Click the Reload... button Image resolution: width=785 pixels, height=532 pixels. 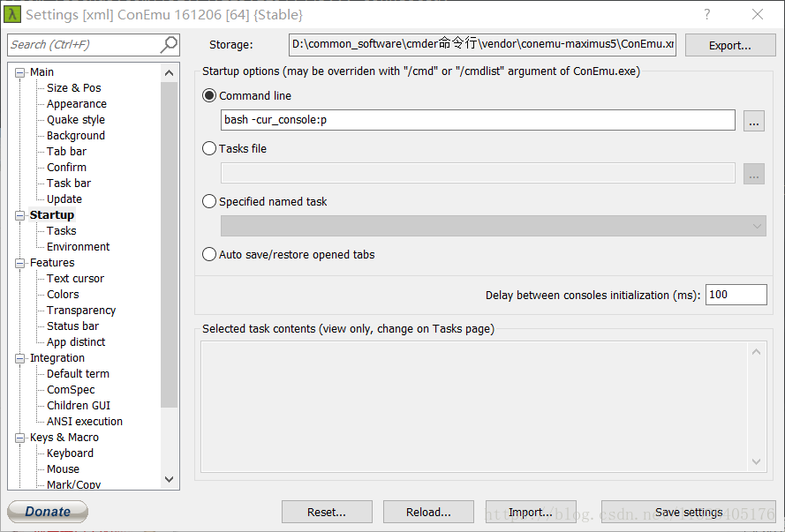(428, 512)
